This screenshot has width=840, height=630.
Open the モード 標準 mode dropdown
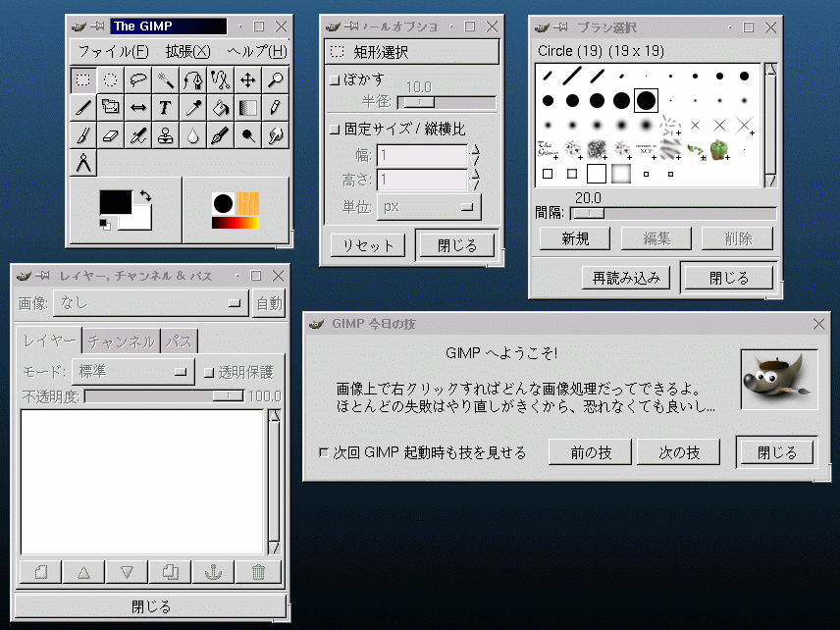(x=132, y=371)
